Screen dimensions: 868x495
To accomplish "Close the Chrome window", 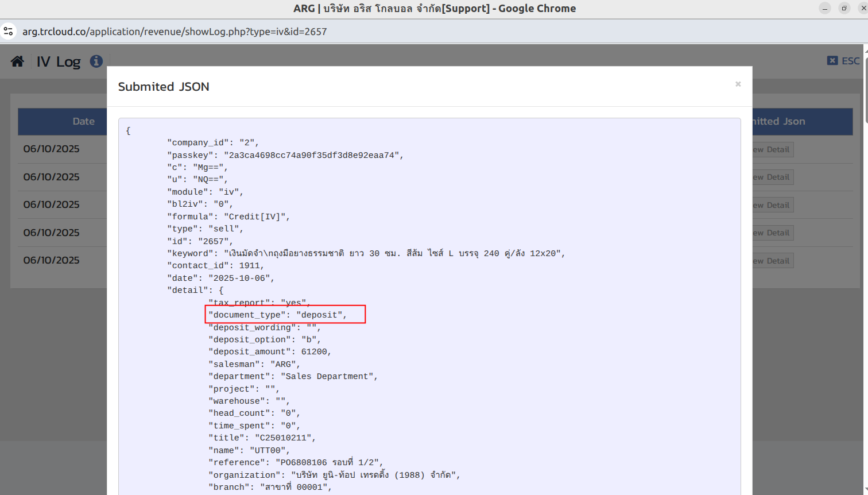I will [863, 8].
